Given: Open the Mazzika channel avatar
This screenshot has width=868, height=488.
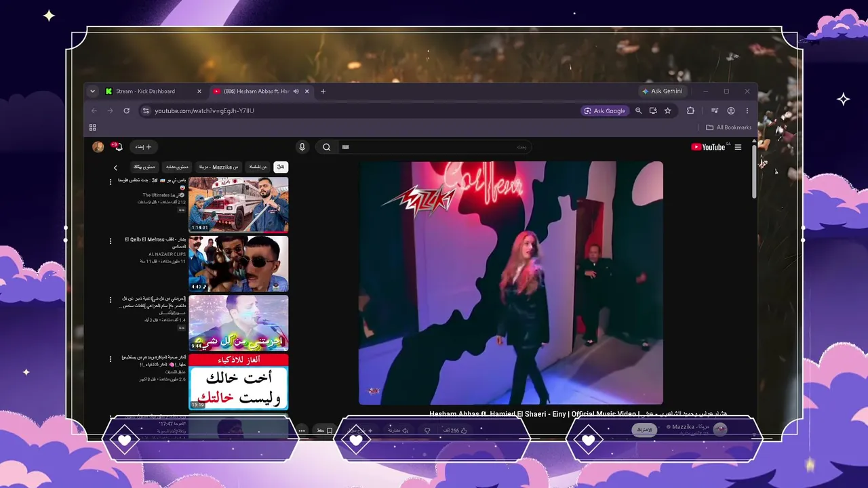Looking at the screenshot, I should (x=720, y=429).
